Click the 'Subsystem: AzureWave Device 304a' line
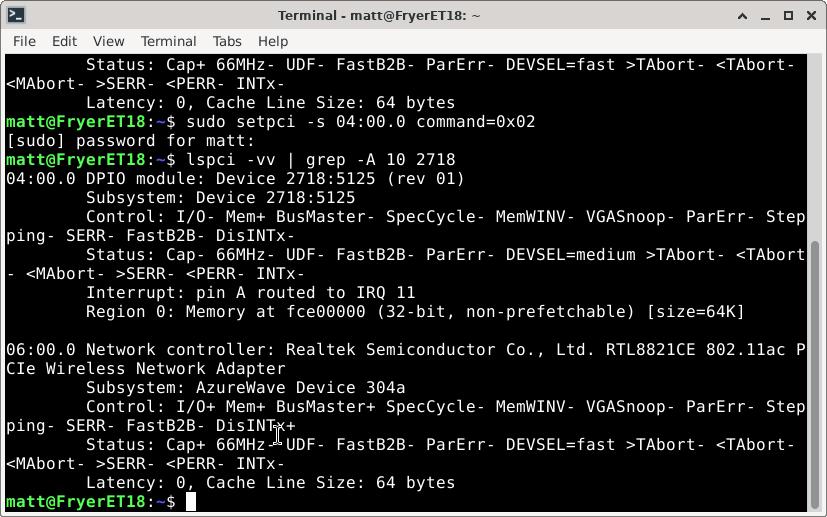 coord(234,388)
